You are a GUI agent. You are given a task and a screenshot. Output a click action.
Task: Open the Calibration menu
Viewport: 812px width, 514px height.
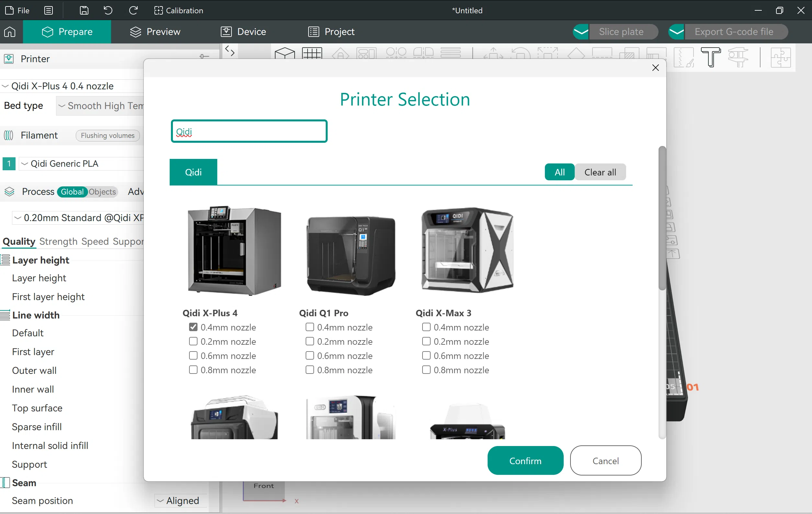pos(178,10)
